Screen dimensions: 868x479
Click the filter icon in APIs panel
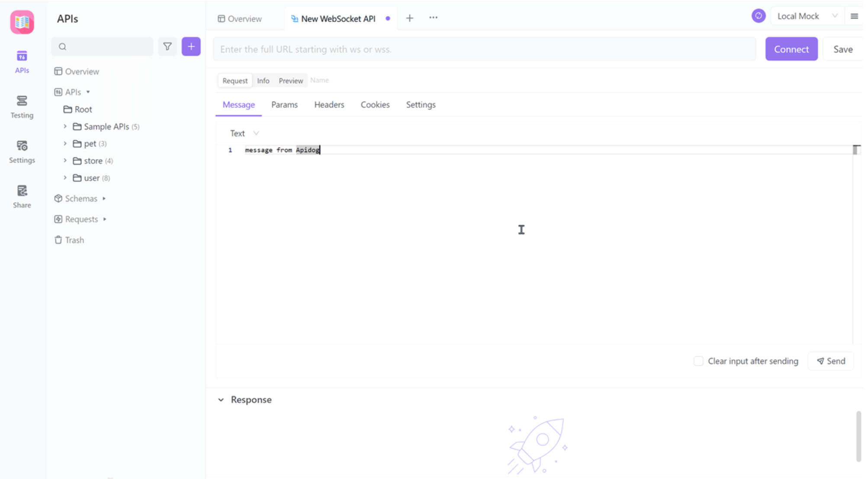[x=167, y=47]
